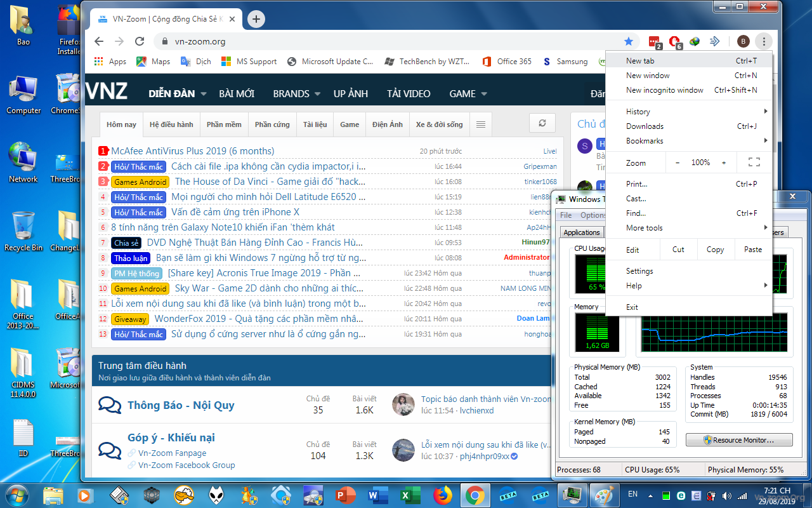This screenshot has width=812, height=508.
Task: Choose Print... in Chrome menu
Action: tap(689, 184)
